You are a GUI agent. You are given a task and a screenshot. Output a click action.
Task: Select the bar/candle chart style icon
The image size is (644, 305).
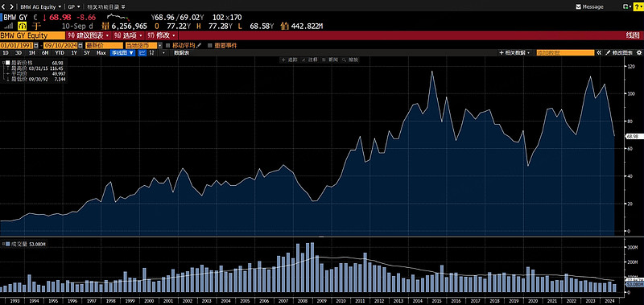point(152,52)
